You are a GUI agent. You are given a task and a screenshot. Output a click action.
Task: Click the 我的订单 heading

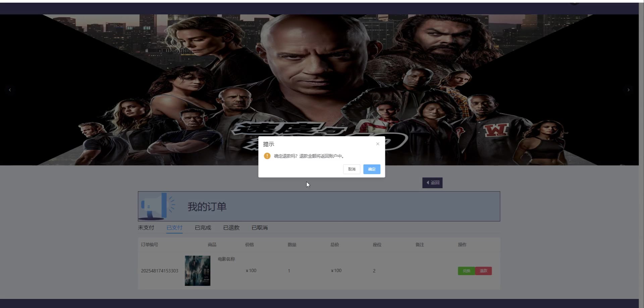click(207, 207)
